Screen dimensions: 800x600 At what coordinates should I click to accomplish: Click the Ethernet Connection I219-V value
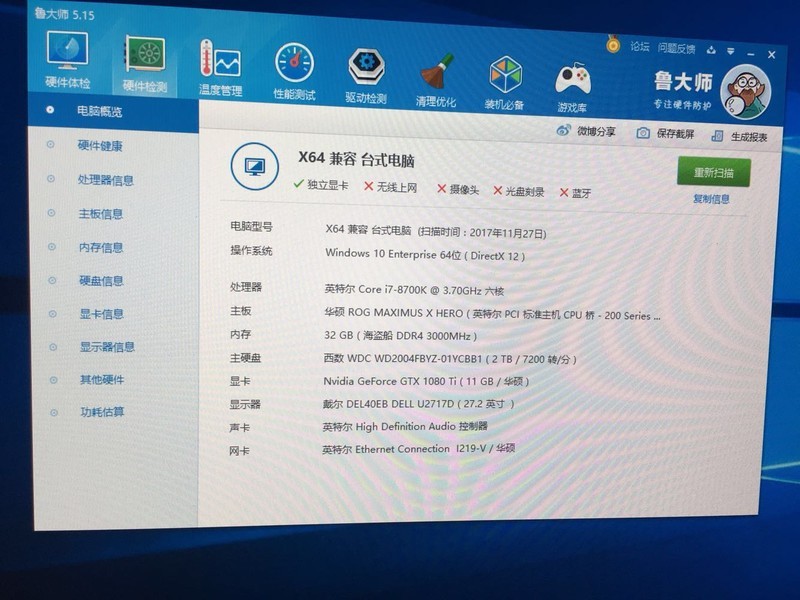point(418,448)
